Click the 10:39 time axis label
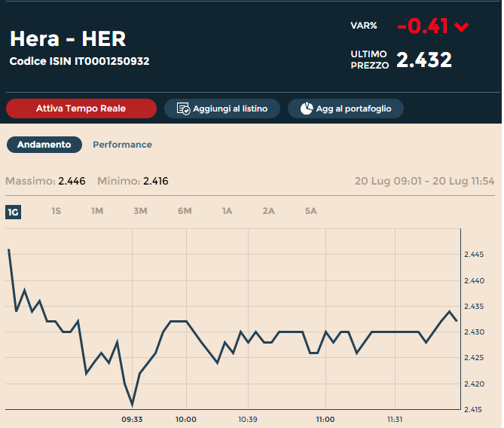 click(x=248, y=419)
